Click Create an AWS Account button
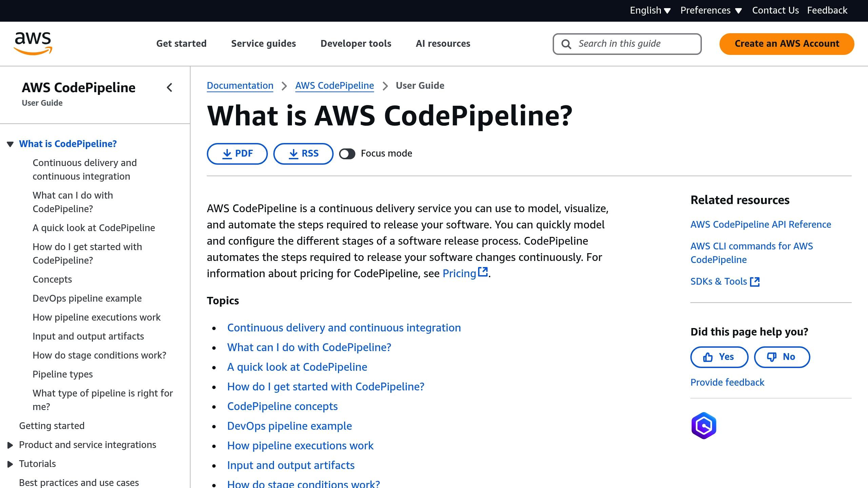This screenshot has height=488, width=868. point(787,44)
